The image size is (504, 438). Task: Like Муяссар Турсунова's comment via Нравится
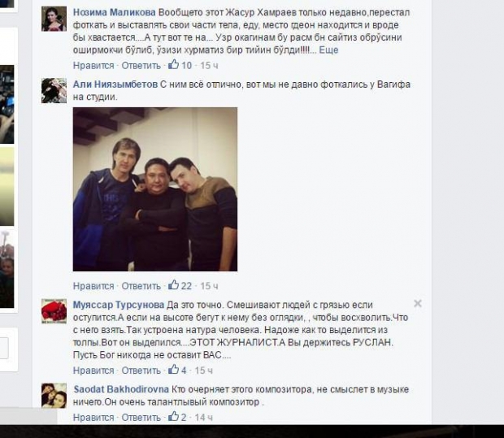pyautogui.click(x=93, y=371)
